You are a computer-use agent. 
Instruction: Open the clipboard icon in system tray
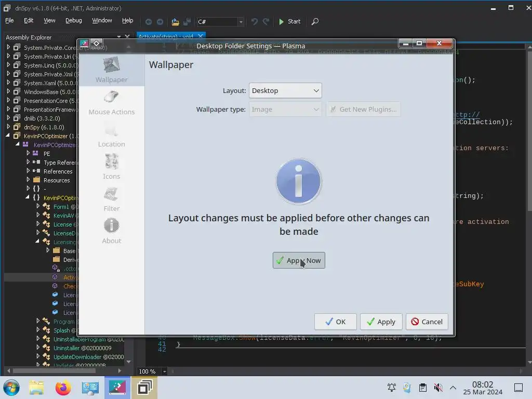(x=423, y=388)
